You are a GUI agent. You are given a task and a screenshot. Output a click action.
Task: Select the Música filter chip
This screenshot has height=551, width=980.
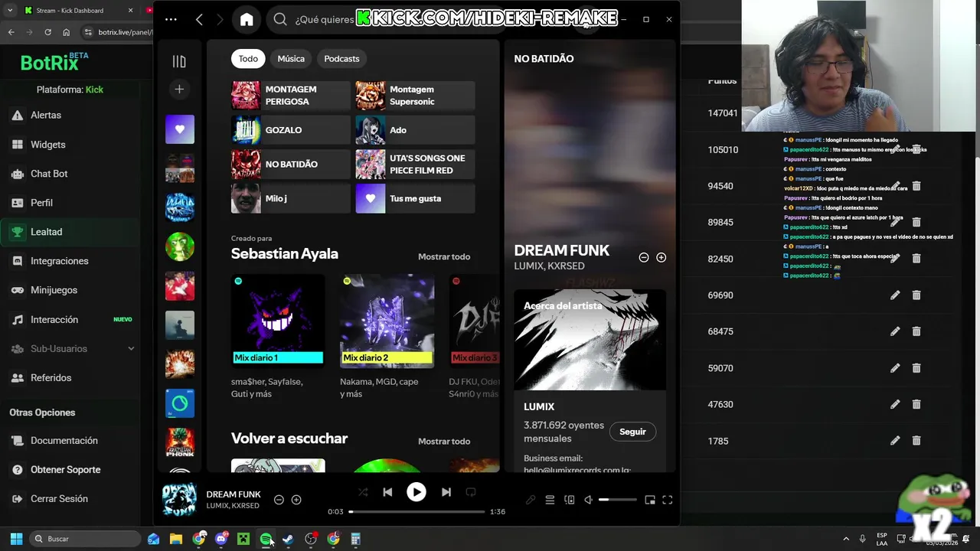click(x=291, y=59)
